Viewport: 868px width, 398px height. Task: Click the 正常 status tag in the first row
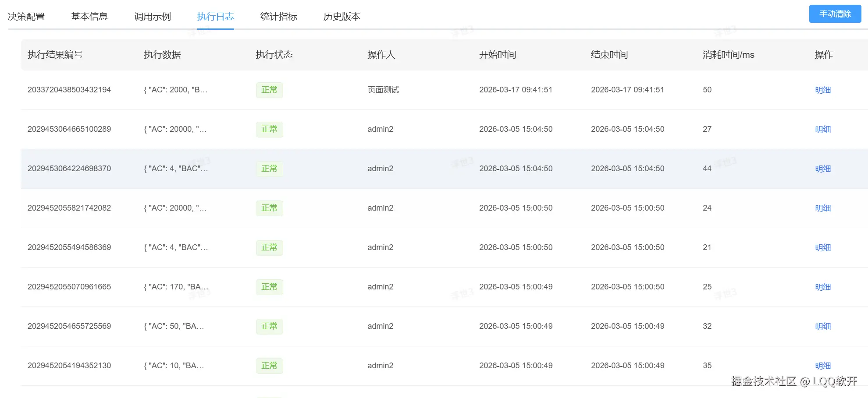(269, 90)
